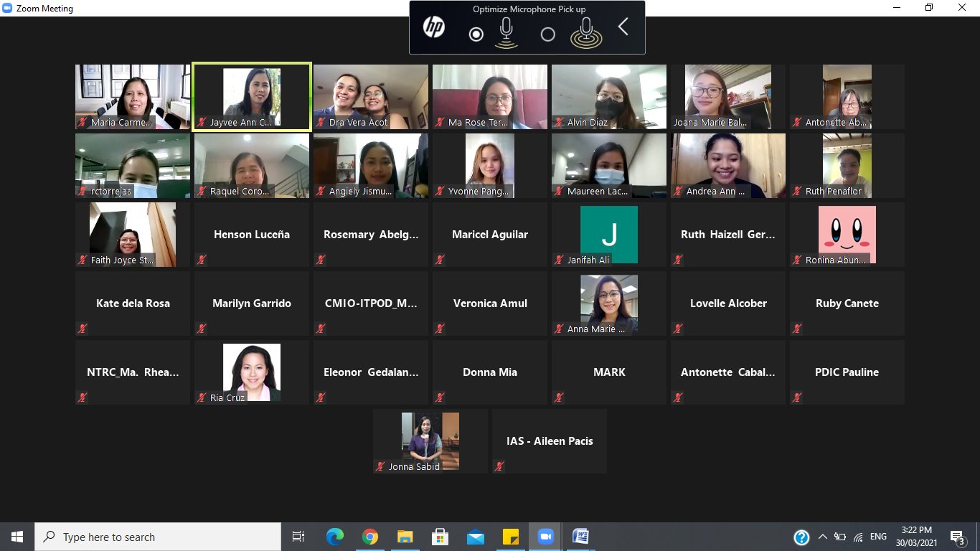Launch Microsoft Edge from taskbar
Image resolution: width=980 pixels, height=551 pixels.
(334, 537)
